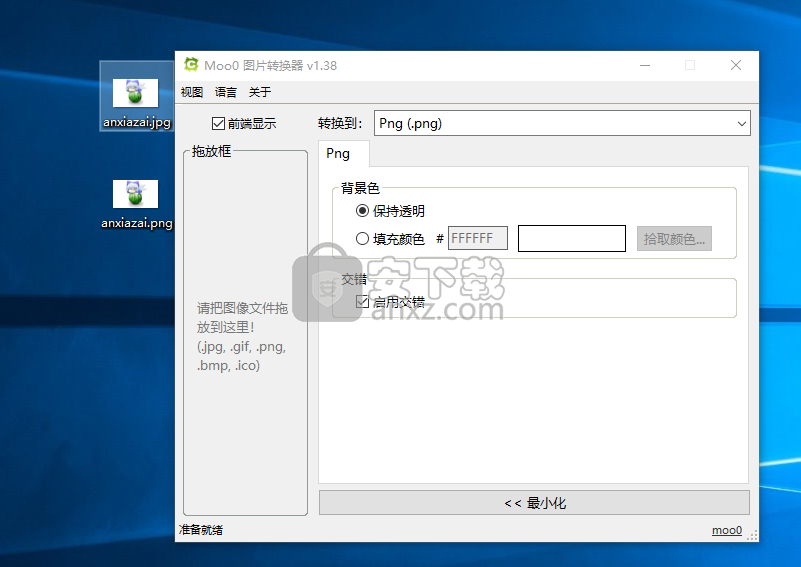Open the moo0 link in status bar
The image size is (801, 567).
click(726, 530)
